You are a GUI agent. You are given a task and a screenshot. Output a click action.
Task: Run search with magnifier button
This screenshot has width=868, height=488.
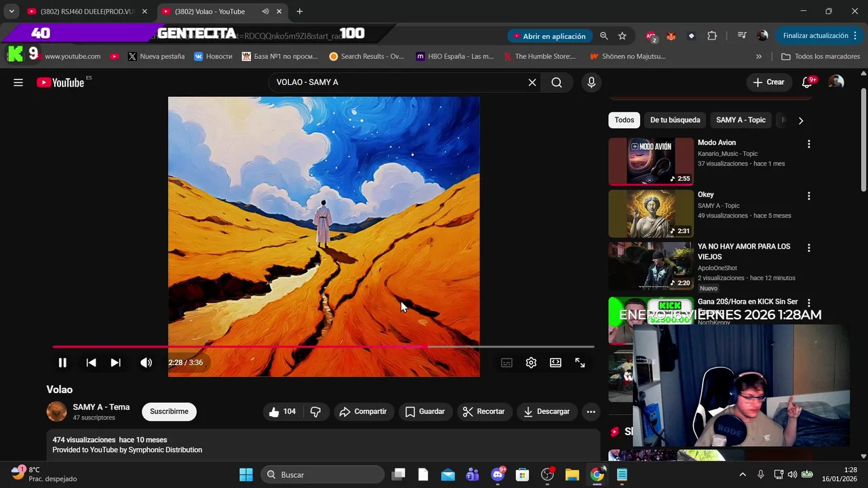pyautogui.click(x=557, y=82)
